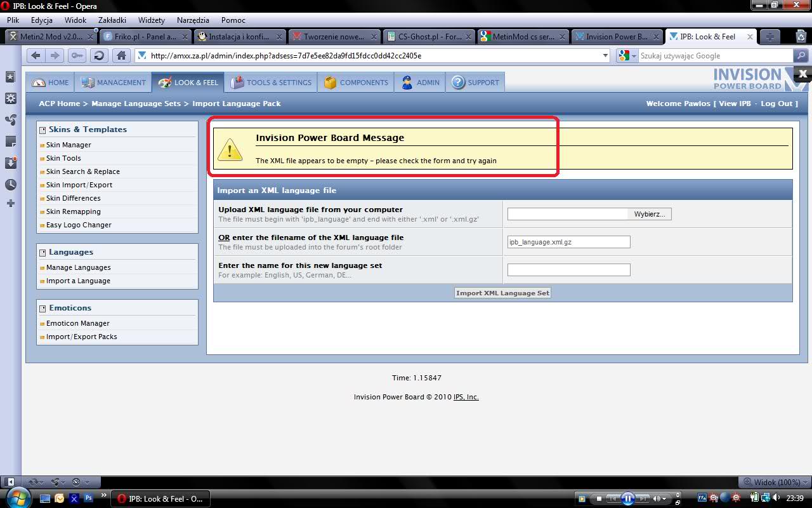Open Skin Manager in the sidebar

pyautogui.click(x=69, y=145)
